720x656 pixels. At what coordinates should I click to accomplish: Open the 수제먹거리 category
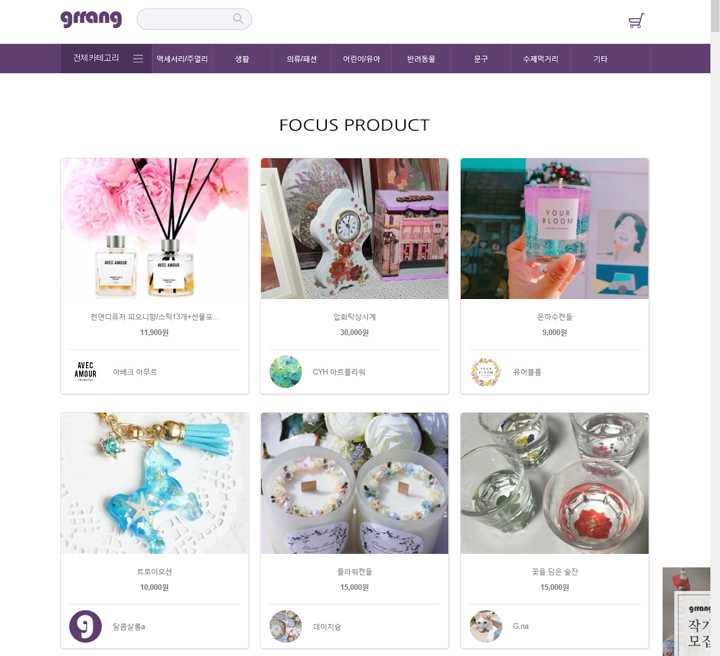[x=540, y=59]
